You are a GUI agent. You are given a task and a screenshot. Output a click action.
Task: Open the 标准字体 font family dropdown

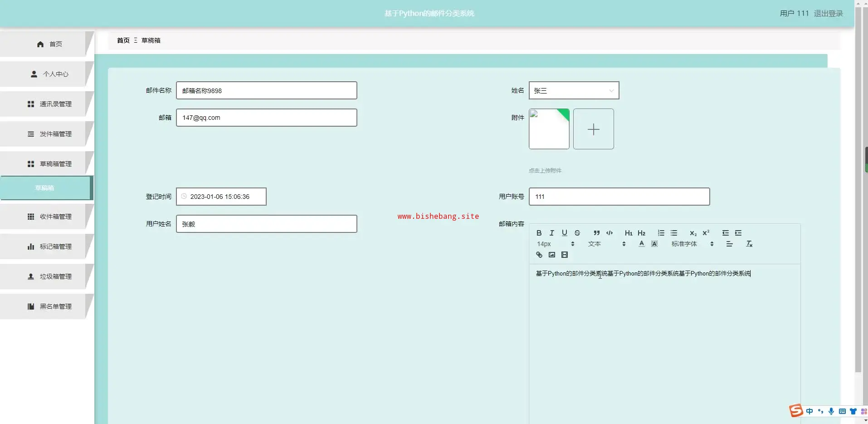click(692, 244)
